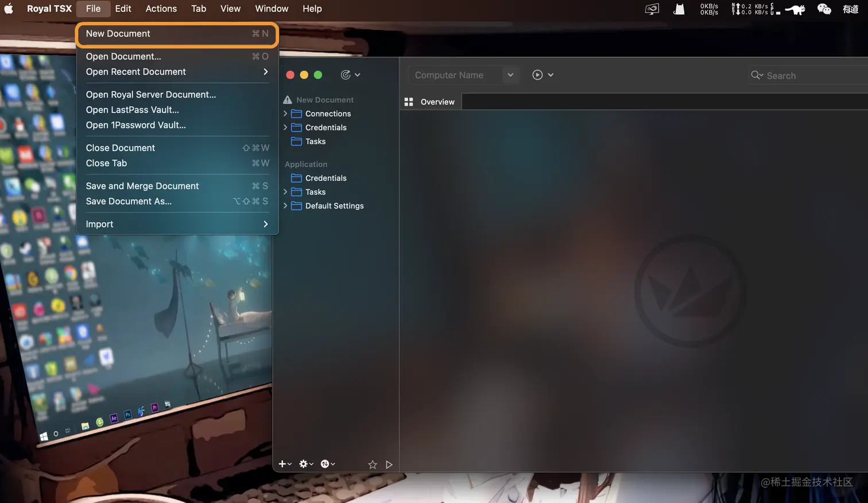Open the 有道 menu bar item

coord(850,9)
